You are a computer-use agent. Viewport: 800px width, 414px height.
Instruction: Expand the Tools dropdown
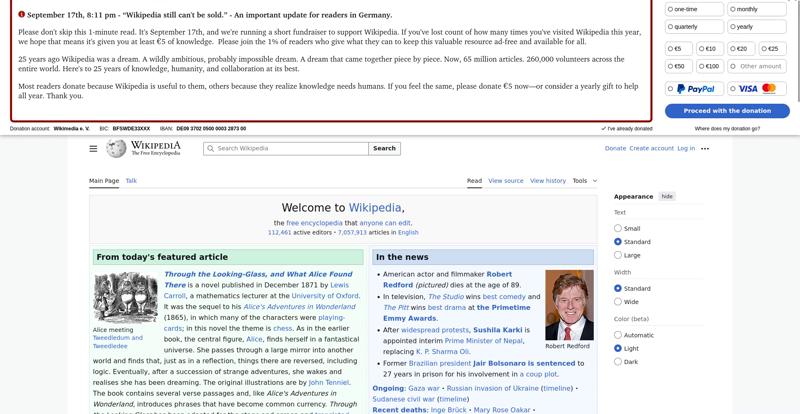click(585, 181)
